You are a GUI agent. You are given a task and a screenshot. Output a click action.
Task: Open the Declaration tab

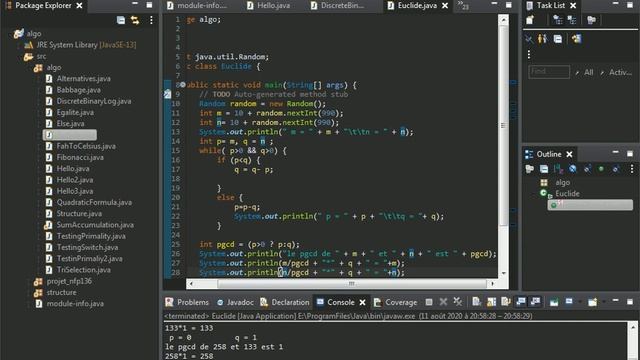(x=285, y=302)
